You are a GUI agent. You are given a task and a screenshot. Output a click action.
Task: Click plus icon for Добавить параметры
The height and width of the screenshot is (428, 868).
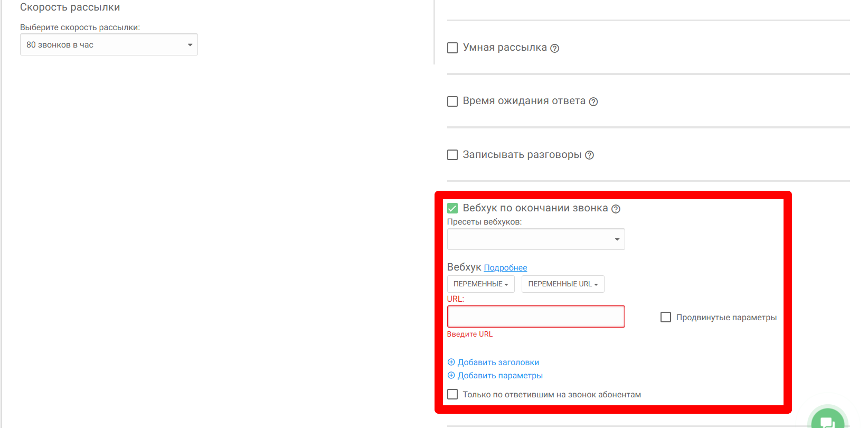coord(451,376)
